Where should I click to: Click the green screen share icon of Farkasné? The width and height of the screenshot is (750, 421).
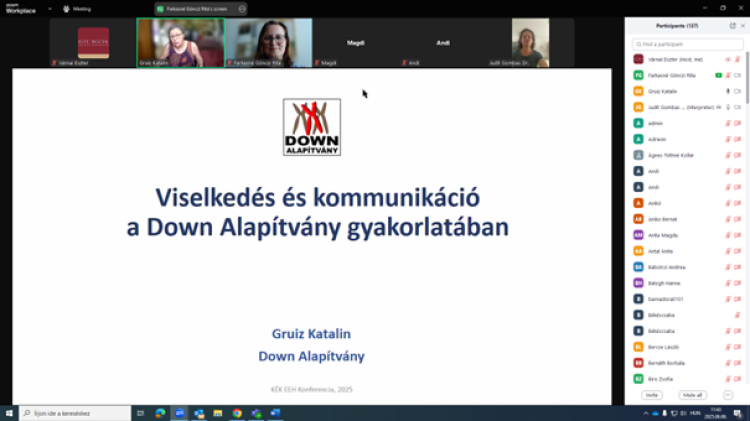tap(718, 76)
